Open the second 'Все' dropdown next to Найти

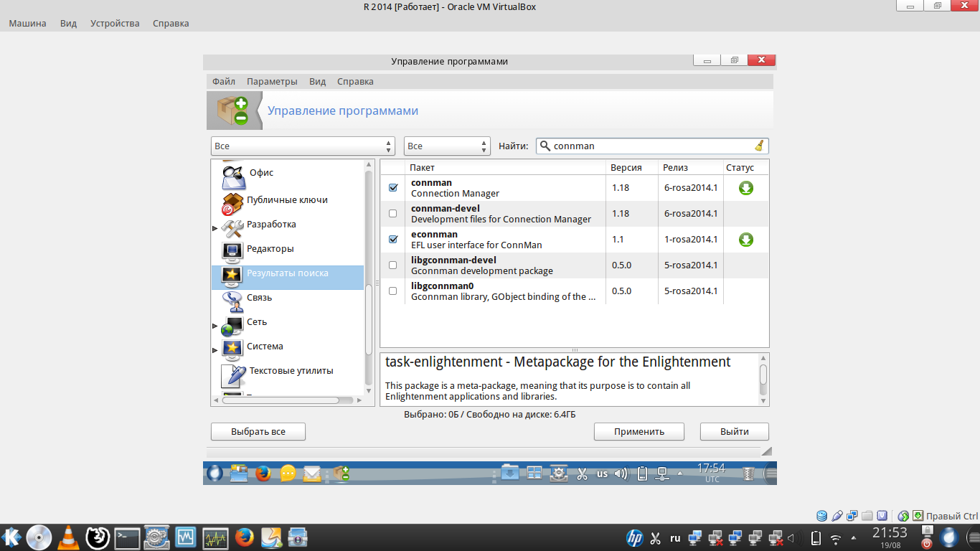[x=446, y=146]
